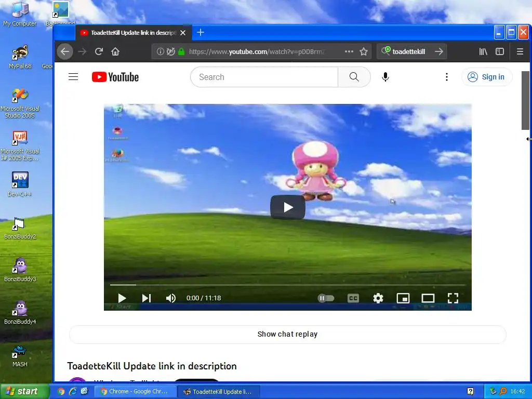Bookmark this page with the star icon
Image resolution: width=532 pixels, height=399 pixels.
tap(364, 51)
